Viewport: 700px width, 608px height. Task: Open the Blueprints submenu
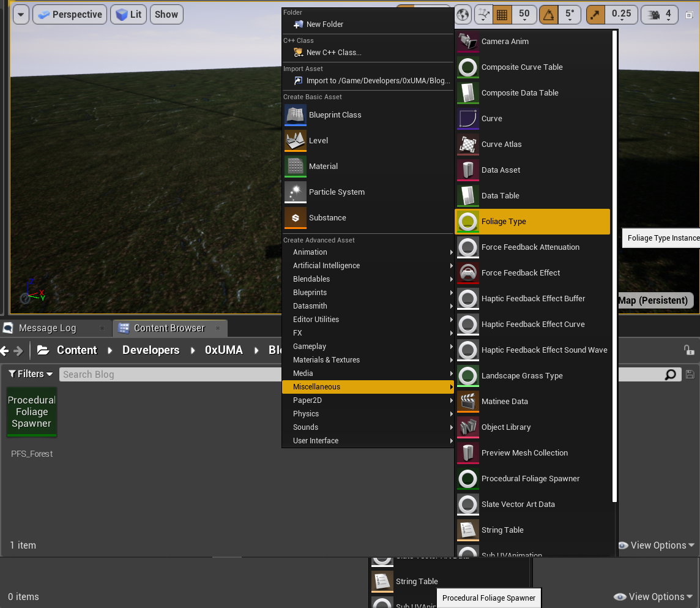click(x=368, y=293)
